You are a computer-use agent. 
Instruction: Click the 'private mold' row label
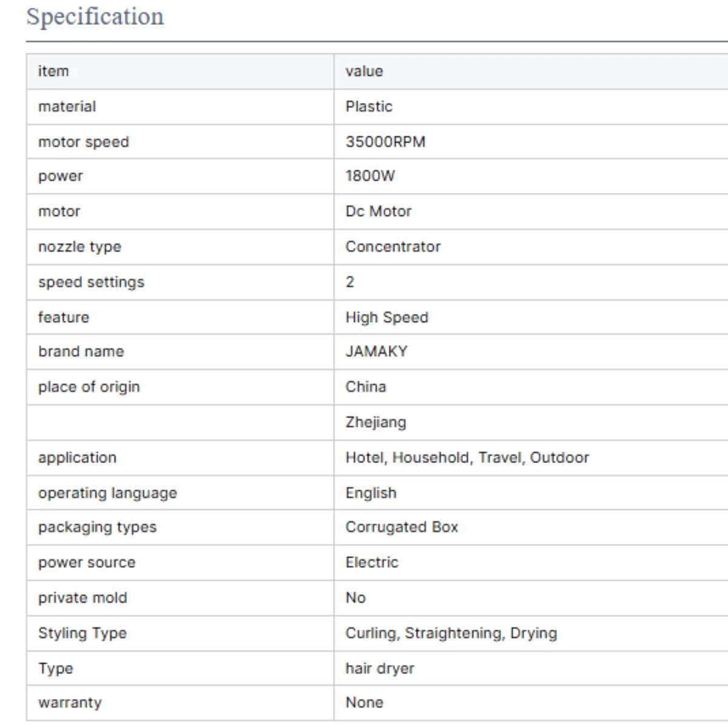[x=83, y=598]
